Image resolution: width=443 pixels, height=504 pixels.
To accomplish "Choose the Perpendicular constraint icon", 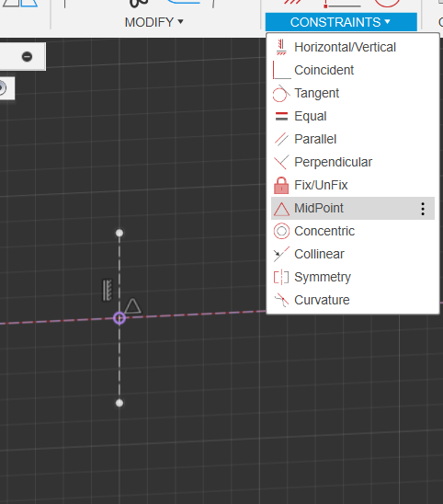I will coord(281,162).
